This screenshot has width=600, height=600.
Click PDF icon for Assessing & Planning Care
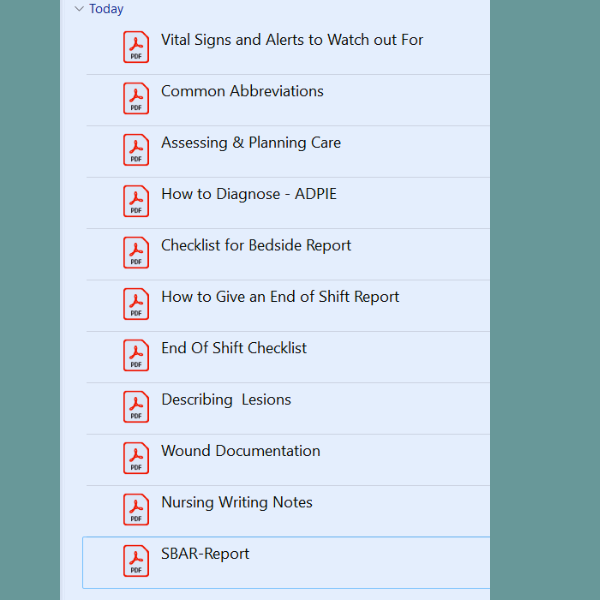coord(136,150)
